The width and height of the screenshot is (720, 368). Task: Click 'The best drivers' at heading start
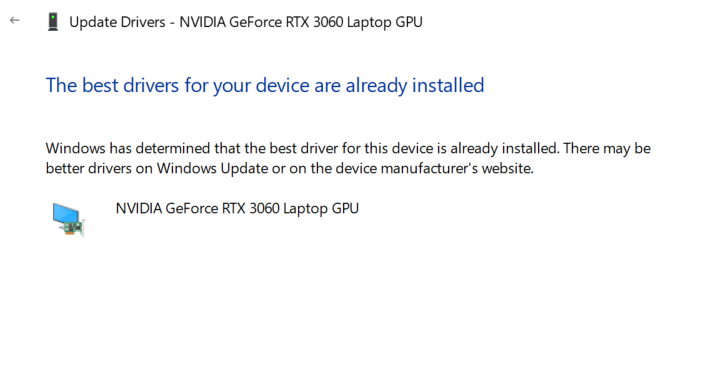[x=112, y=85]
